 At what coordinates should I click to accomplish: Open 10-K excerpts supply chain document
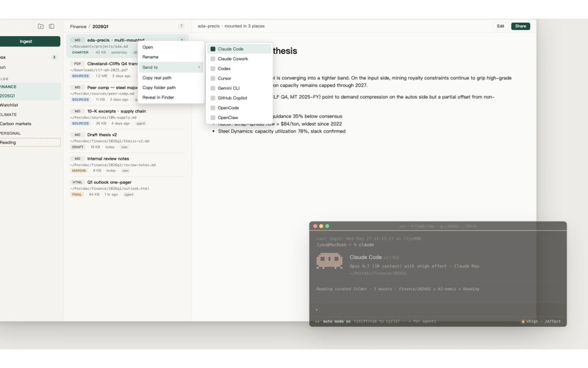click(x=127, y=117)
